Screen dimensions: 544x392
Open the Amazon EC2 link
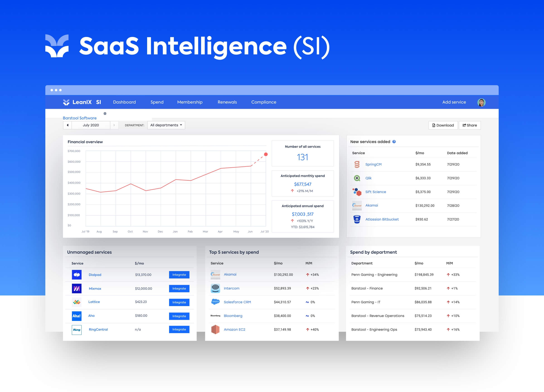pos(234,330)
